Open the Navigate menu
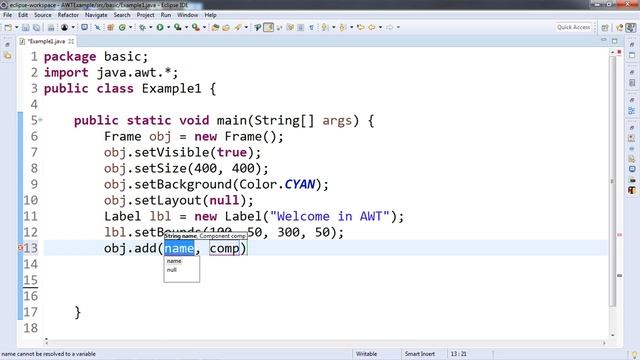The image size is (640, 360). coord(96,15)
